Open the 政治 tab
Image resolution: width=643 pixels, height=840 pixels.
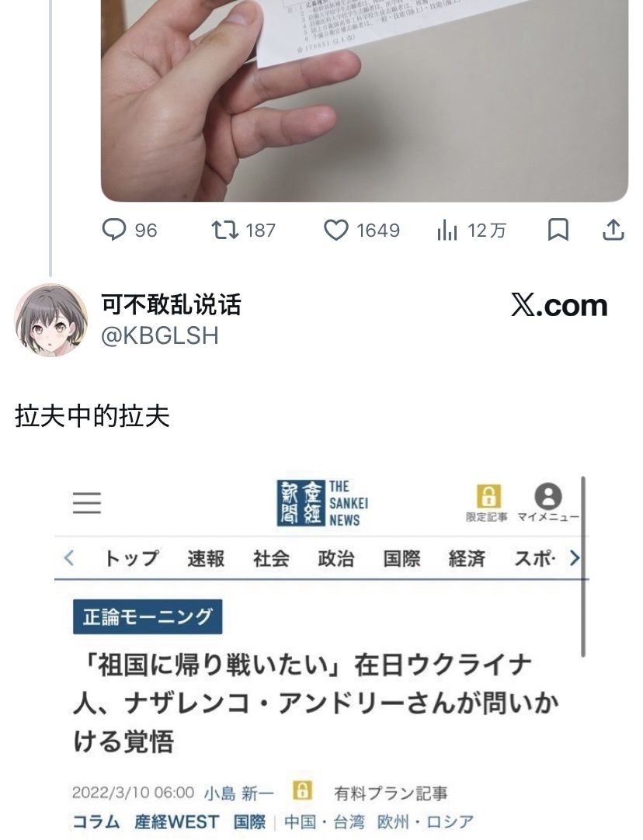click(x=336, y=559)
